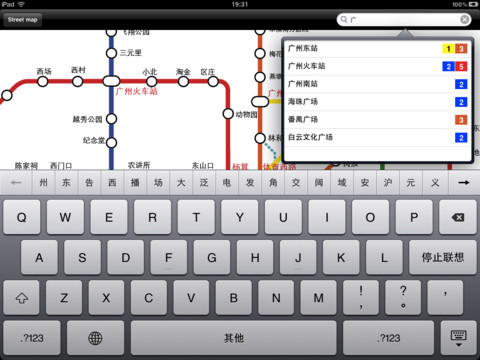The image size is (480, 360).
Task: Tap the 其他 space bar key
Action: point(234,338)
